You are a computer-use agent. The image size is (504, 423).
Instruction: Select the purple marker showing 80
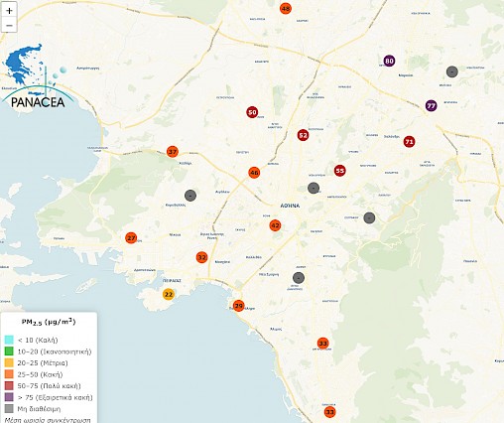389,61
